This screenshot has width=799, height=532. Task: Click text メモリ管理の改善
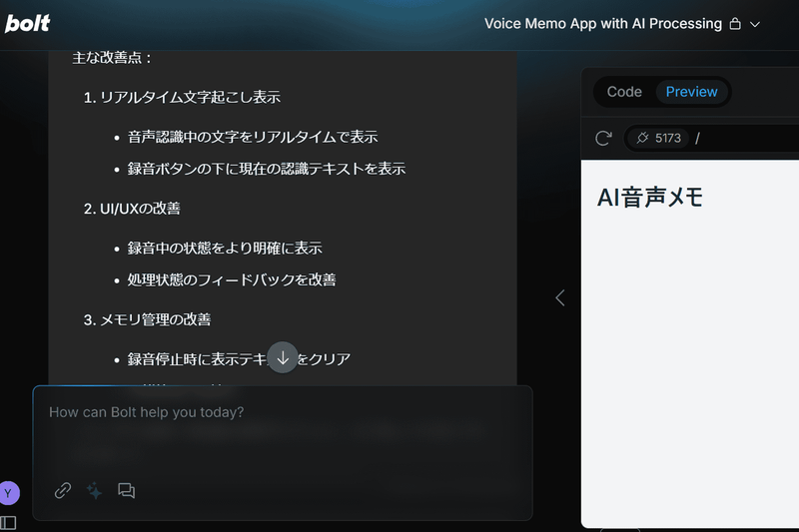(x=156, y=319)
